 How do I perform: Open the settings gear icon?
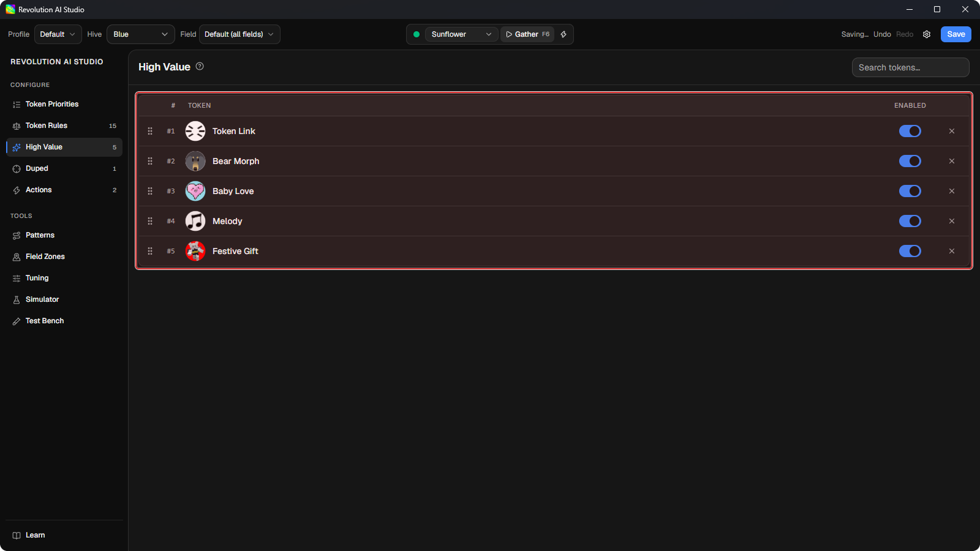pos(927,34)
